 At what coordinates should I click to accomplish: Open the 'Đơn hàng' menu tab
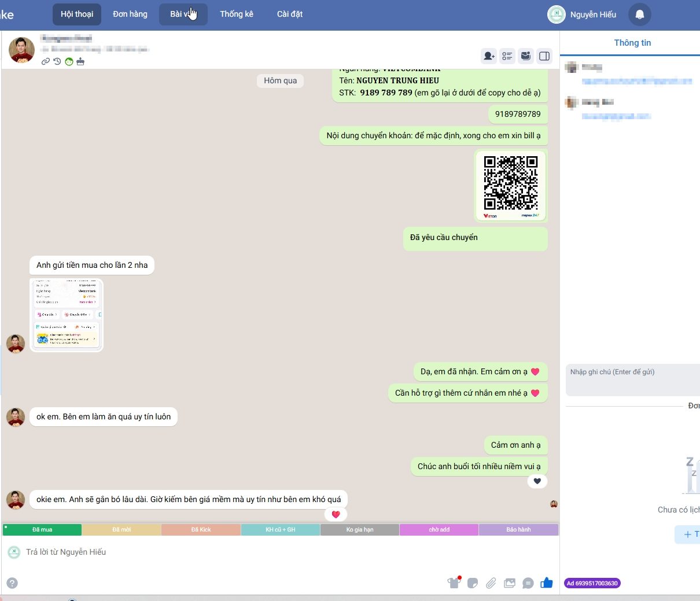[130, 14]
